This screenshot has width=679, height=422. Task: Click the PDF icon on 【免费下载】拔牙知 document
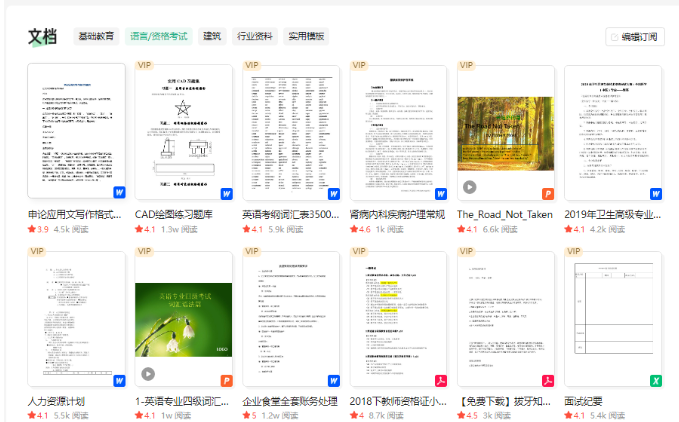point(548,380)
